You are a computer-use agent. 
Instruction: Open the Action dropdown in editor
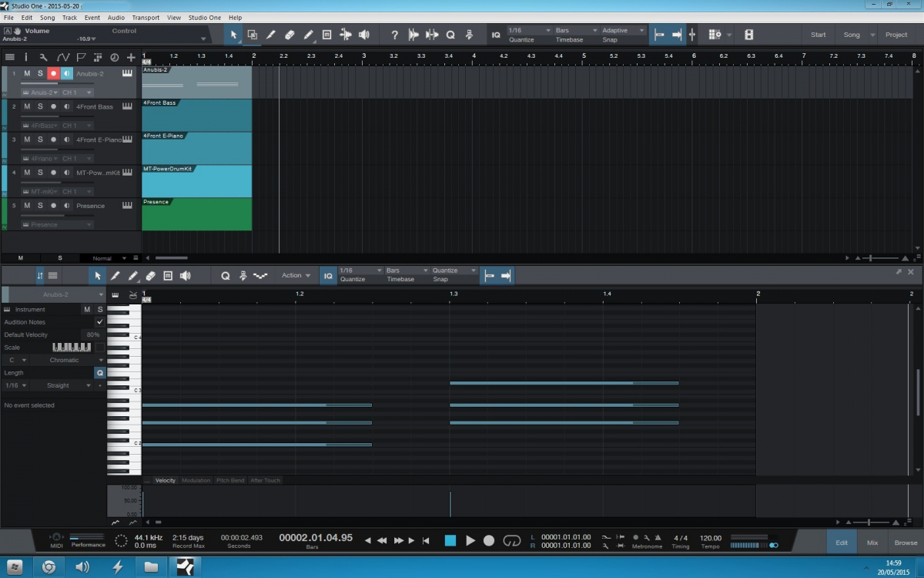[296, 275]
